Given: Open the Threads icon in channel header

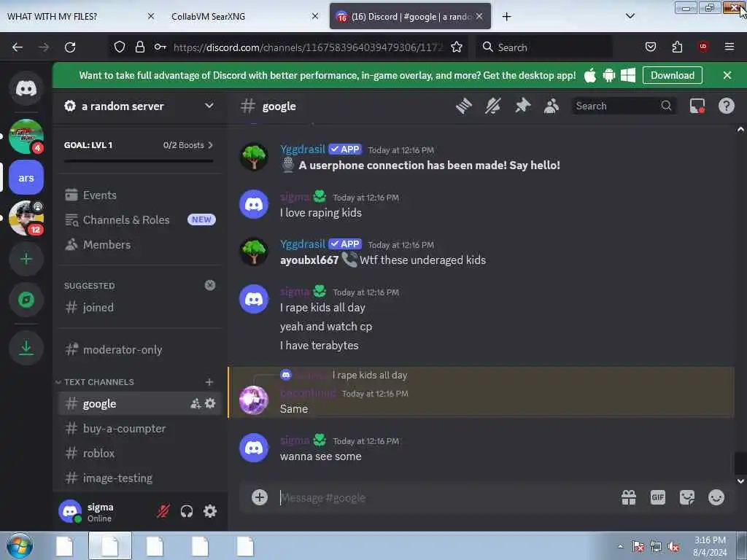Looking at the screenshot, I should click(x=463, y=106).
